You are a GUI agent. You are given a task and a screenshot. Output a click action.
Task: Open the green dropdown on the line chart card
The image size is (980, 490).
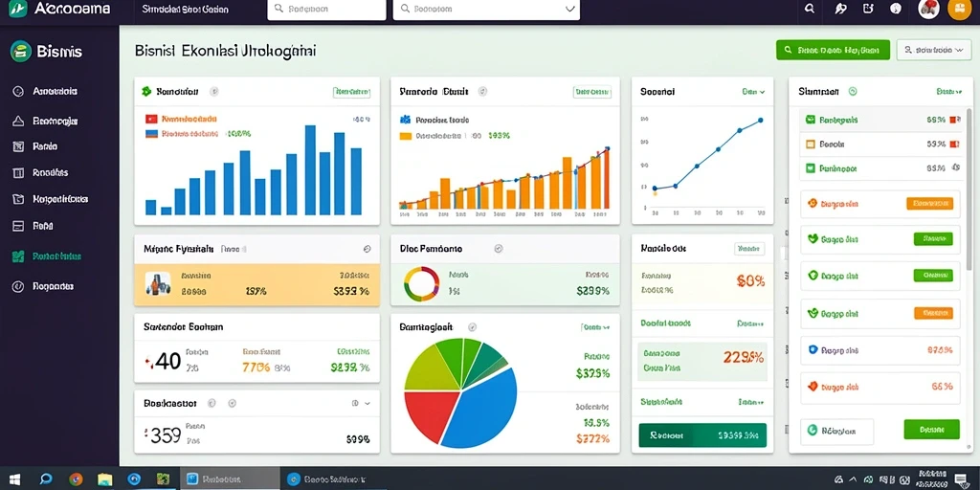pyautogui.click(x=754, y=92)
